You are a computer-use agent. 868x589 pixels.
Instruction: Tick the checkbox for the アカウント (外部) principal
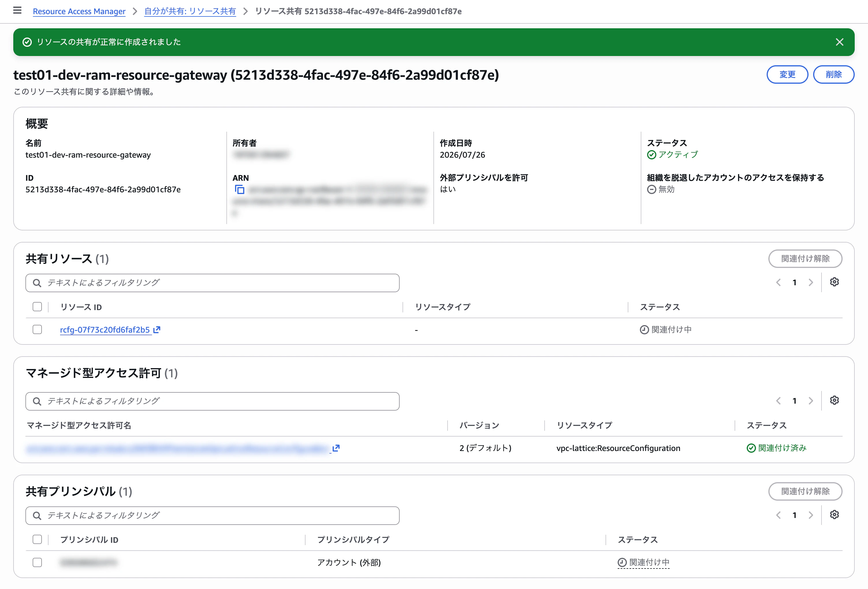37,562
